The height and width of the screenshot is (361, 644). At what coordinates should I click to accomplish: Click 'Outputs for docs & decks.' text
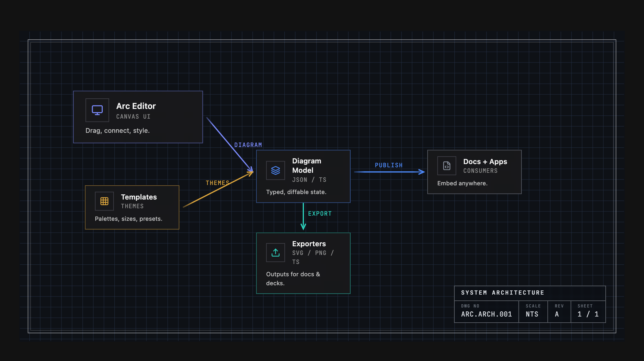point(293,279)
